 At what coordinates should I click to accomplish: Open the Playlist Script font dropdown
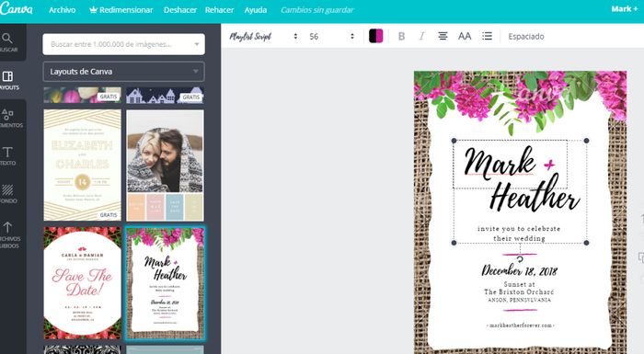(263, 36)
